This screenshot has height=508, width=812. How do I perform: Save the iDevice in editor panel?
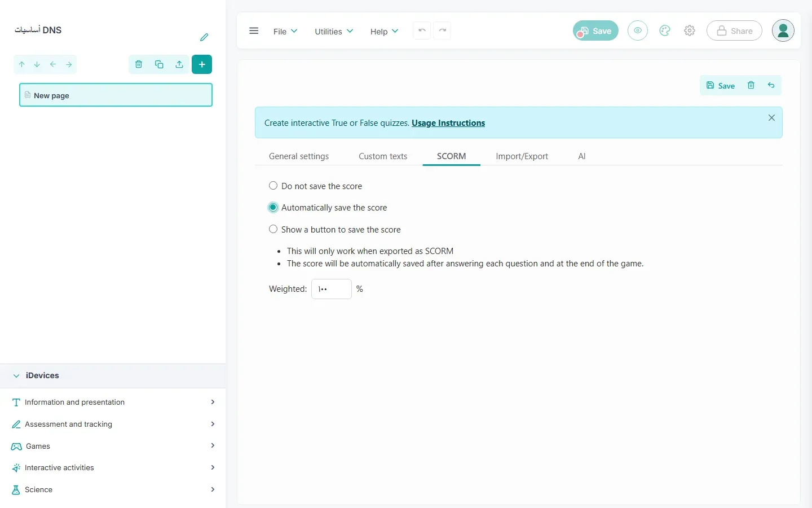point(721,85)
